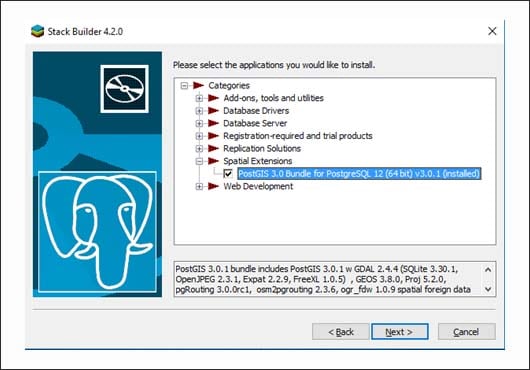Select Registration-required and trial products label
This screenshot has width=530, height=370.
click(x=298, y=136)
